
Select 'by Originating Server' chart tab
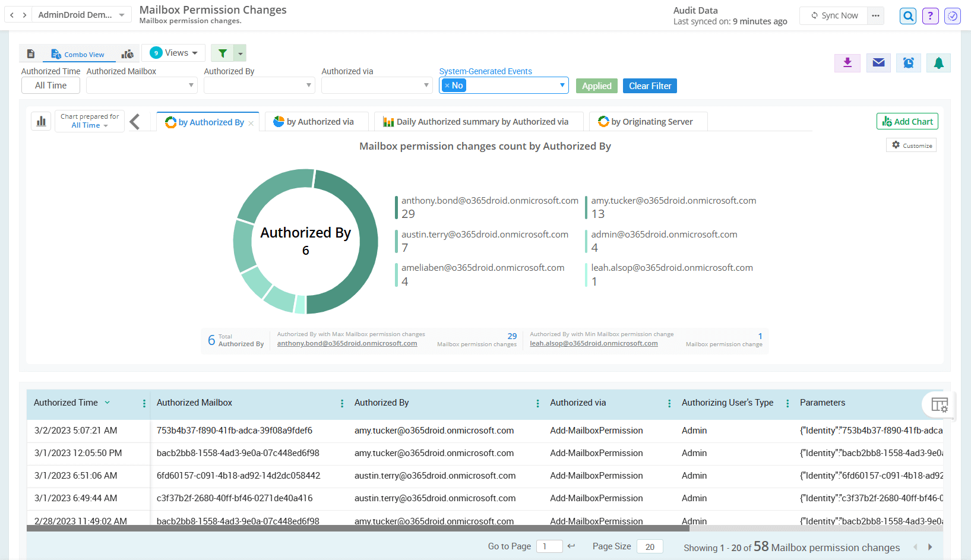(648, 122)
